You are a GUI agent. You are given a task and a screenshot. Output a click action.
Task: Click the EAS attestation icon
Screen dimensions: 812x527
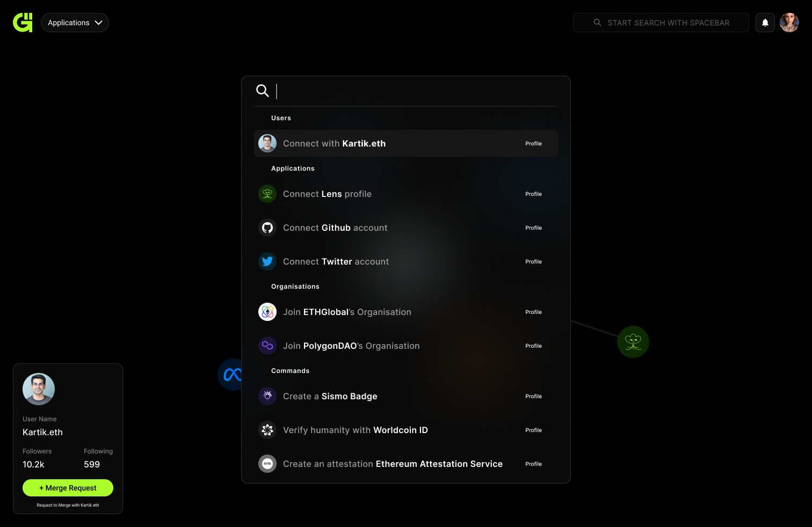[267, 464]
